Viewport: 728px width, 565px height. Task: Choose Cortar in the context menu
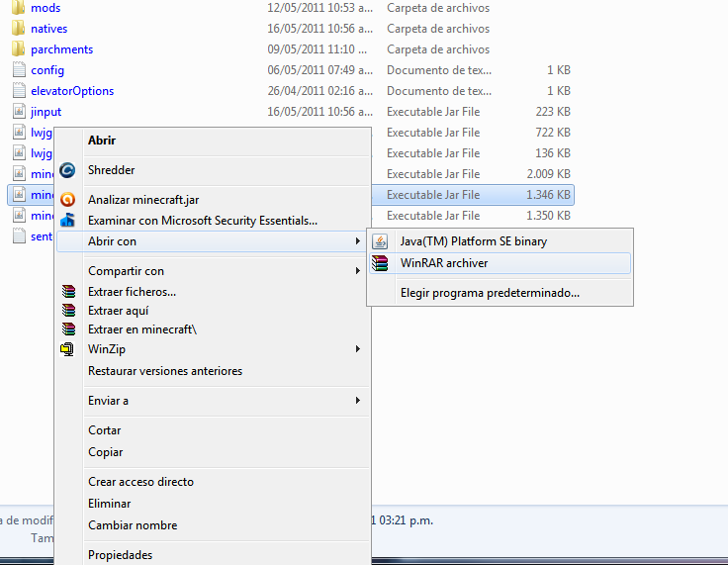click(x=213, y=430)
